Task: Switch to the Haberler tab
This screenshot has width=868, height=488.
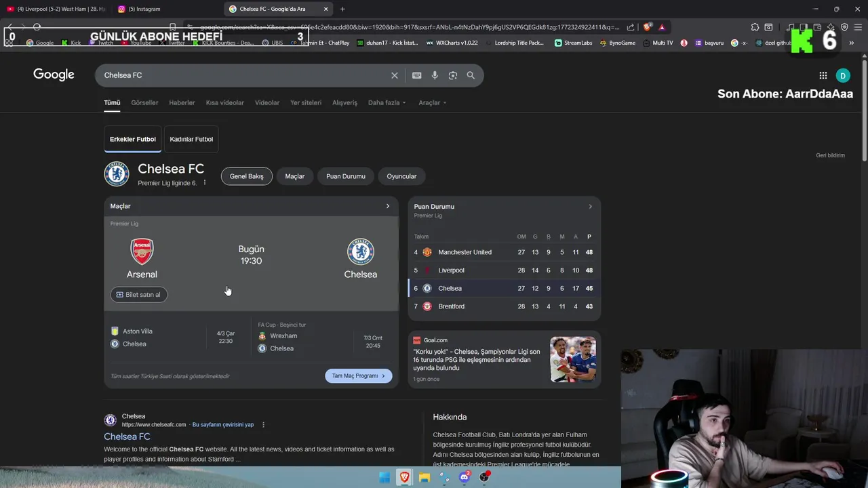Action: 182,103
